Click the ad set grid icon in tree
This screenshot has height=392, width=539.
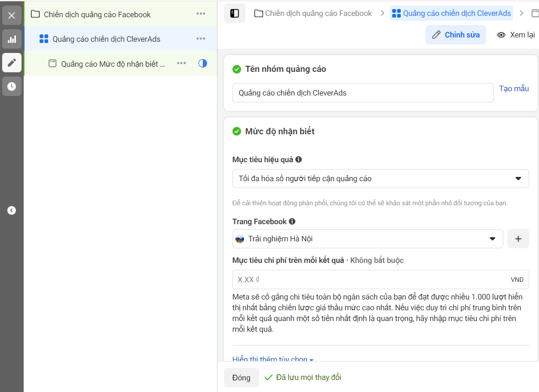coord(44,39)
